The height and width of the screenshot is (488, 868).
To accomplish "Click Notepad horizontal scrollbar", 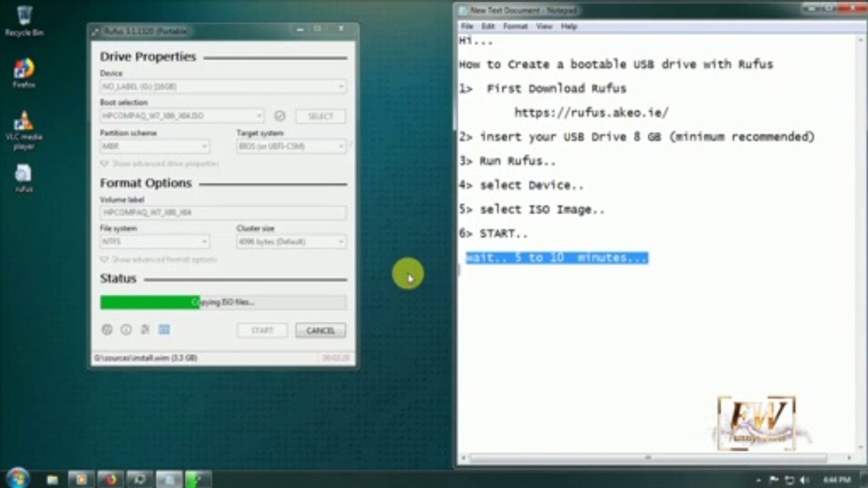I will (648, 458).
